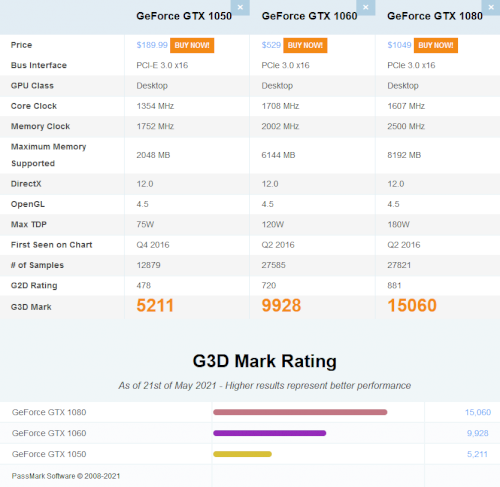Click the large 9928 G3D Mark score
500x487 pixels.
[281, 306]
